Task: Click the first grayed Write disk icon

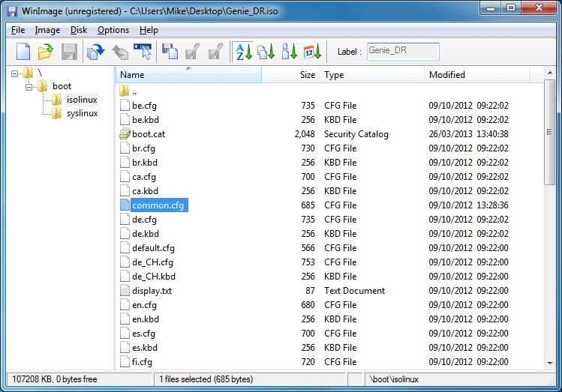Action: tap(193, 52)
